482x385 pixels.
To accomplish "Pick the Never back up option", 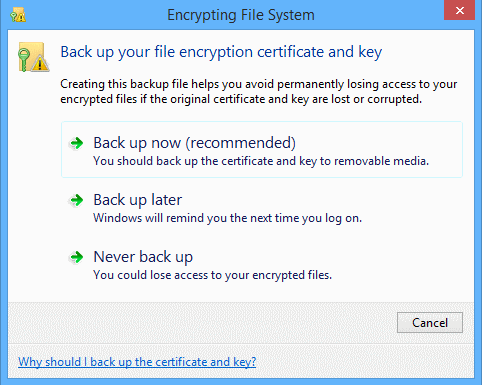I will [x=262, y=265].
